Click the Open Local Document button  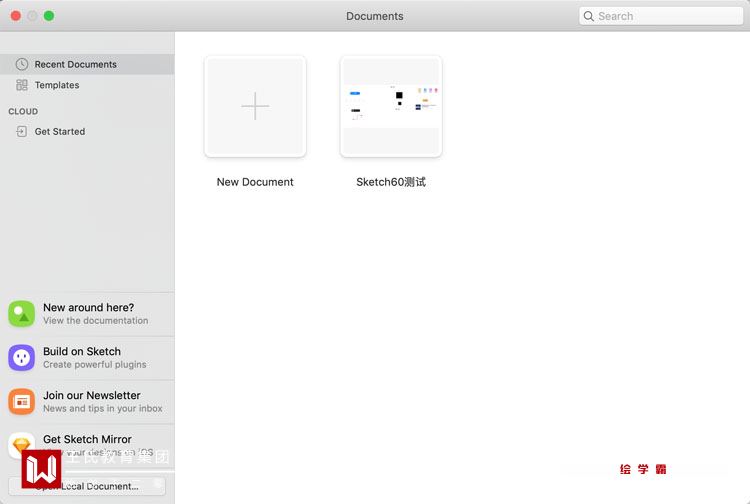coord(87,486)
